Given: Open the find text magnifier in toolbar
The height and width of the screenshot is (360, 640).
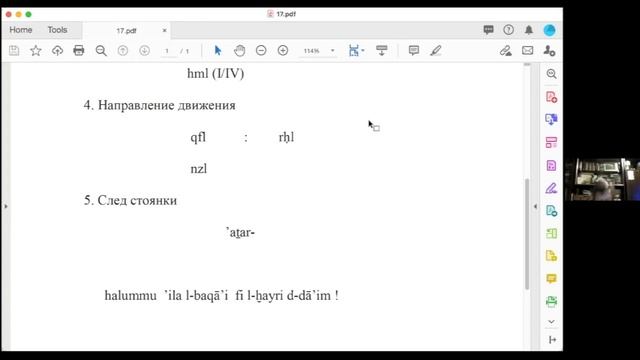Looking at the screenshot, I should 101,51.
